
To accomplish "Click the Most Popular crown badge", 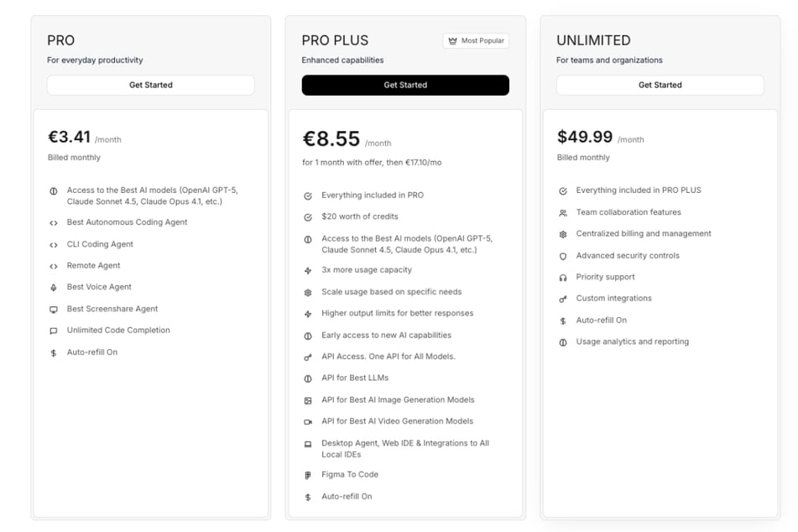I will click(x=475, y=40).
